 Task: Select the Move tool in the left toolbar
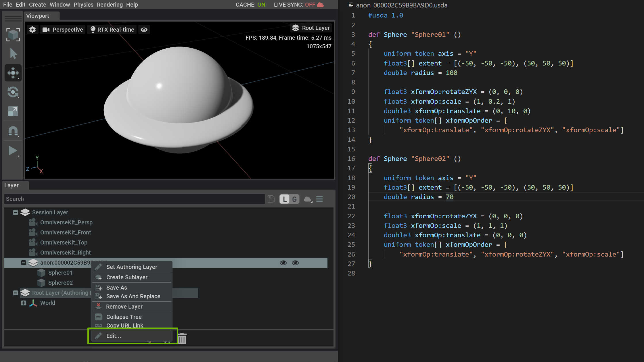click(x=13, y=73)
